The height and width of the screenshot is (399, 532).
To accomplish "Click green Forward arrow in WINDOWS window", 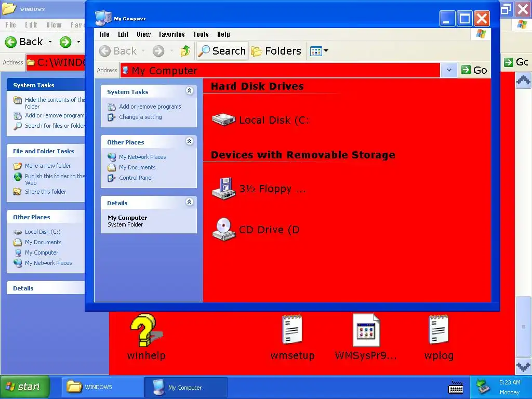I will 65,42.
